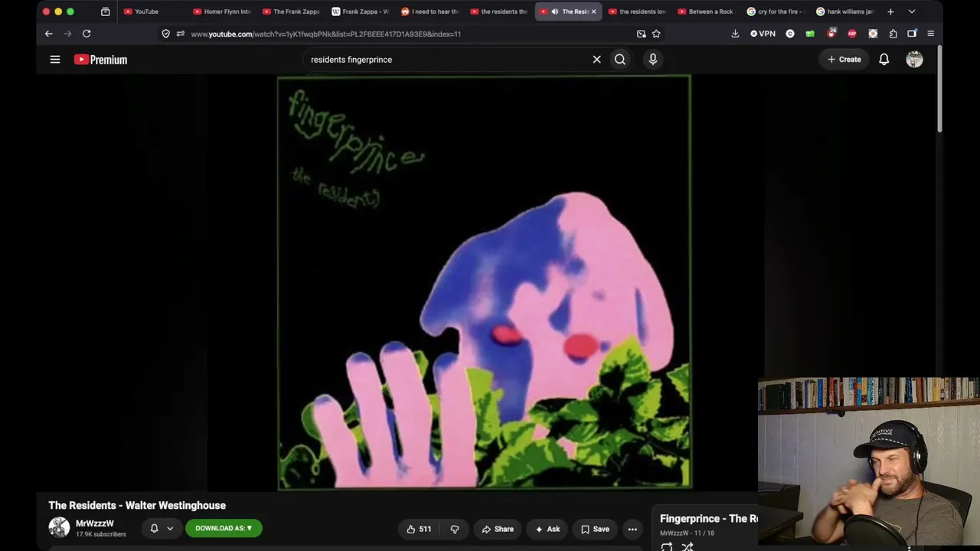980x551 pixels.
Task: Go back to previous page
Action: point(48,34)
